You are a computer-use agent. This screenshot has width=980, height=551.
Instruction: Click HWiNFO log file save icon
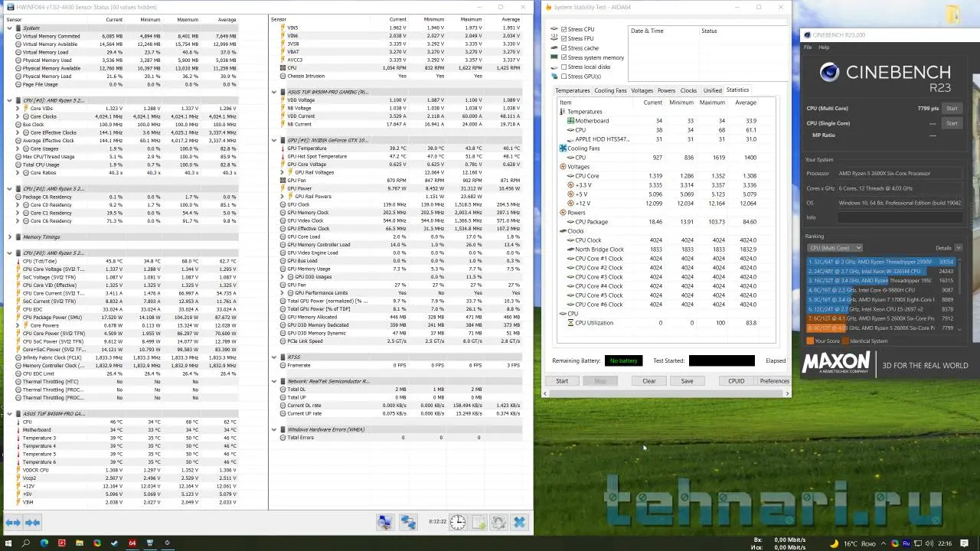click(478, 523)
